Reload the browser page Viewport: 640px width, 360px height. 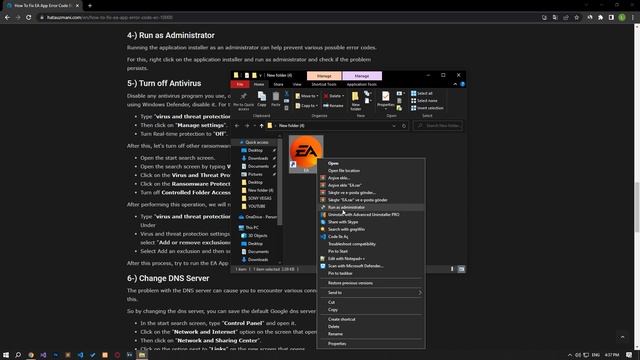[28, 18]
